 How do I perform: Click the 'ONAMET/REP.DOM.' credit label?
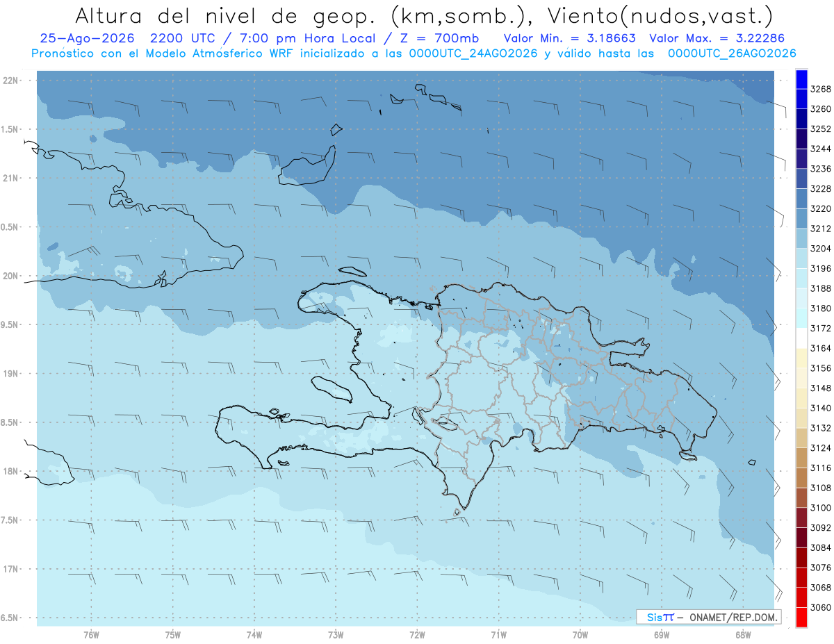[734, 617]
